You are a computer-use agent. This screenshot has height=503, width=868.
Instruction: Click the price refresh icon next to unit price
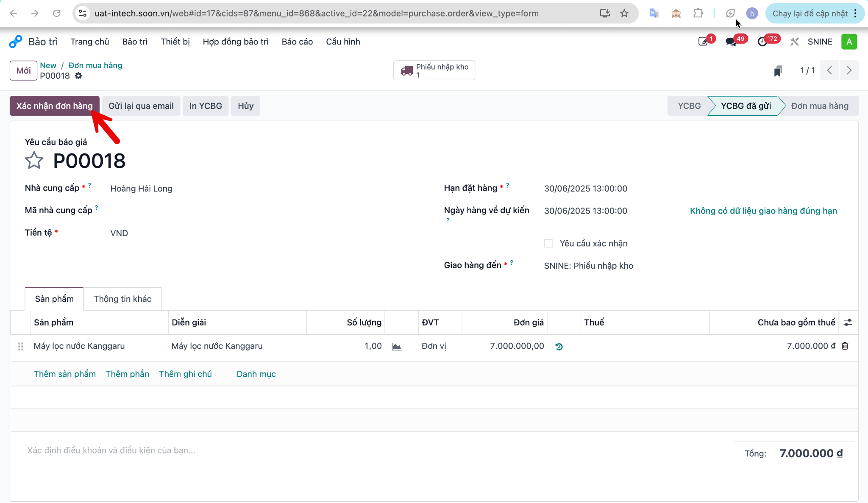pyautogui.click(x=559, y=347)
